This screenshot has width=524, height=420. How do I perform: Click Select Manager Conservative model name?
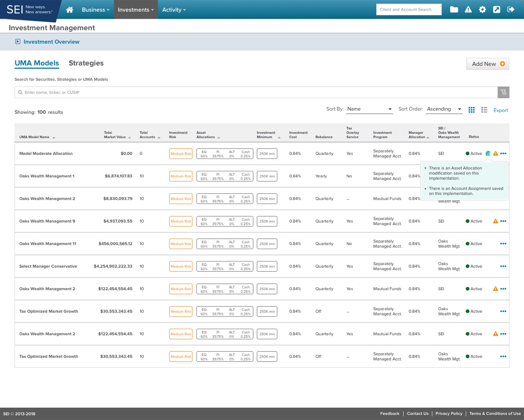48,266
